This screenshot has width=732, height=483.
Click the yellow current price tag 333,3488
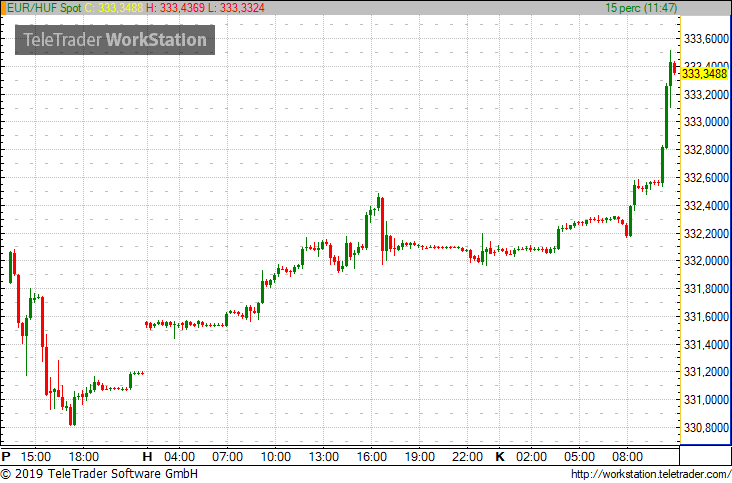(704, 74)
